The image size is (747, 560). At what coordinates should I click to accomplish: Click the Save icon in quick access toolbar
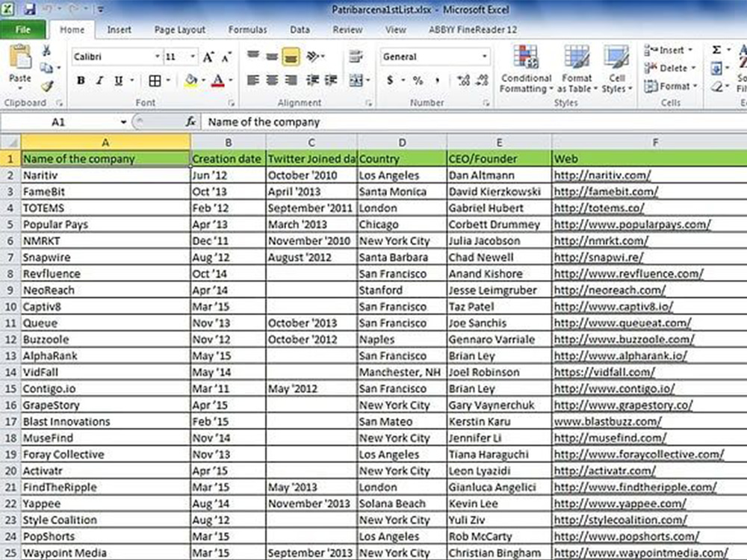pos(30,8)
